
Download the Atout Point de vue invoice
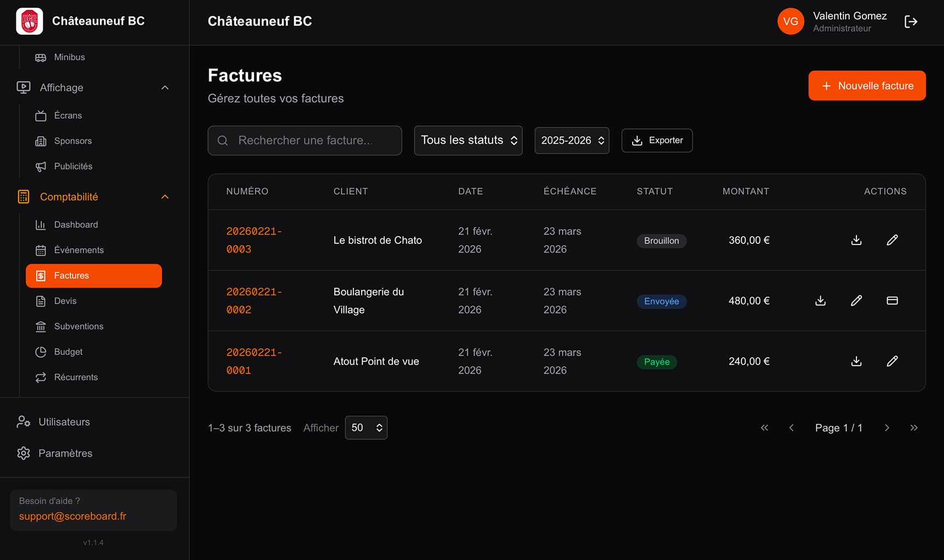coord(856,361)
